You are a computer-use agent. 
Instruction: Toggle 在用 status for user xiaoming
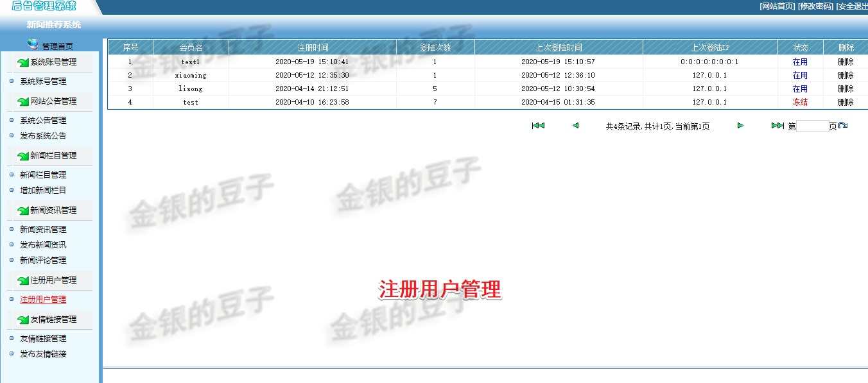(x=801, y=74)
